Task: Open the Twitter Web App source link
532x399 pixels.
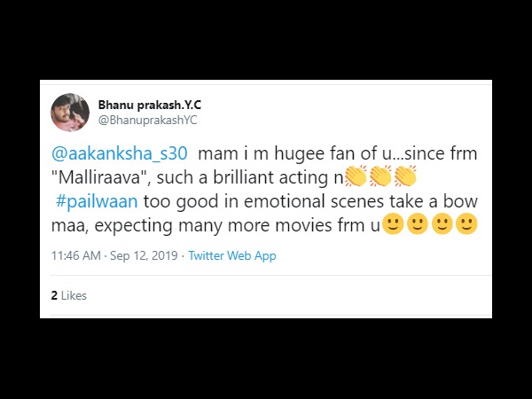Action: (x=232, y=255)
